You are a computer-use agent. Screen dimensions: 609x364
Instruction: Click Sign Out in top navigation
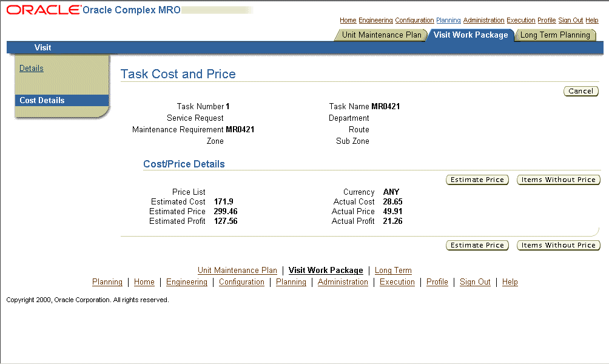click(x=571, y=20)
